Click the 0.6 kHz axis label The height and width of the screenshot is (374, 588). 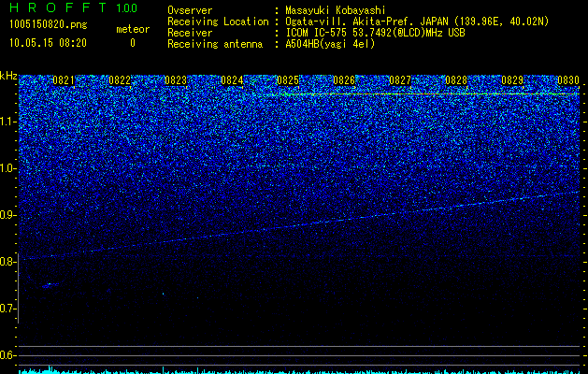tap(8, 355)
